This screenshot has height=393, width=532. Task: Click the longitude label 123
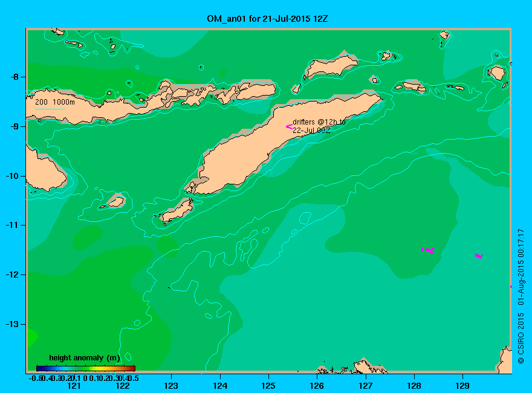(x=171, y=386)
